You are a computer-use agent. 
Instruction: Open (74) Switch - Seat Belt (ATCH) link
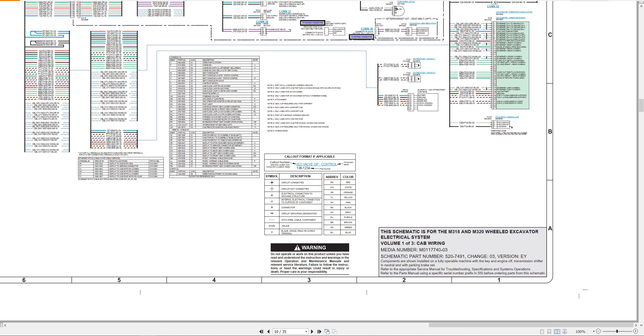(423, 23)
